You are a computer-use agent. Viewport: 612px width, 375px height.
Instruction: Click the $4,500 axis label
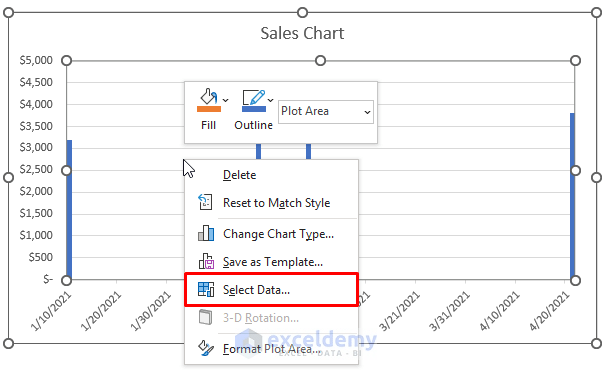tap(36, 82)
